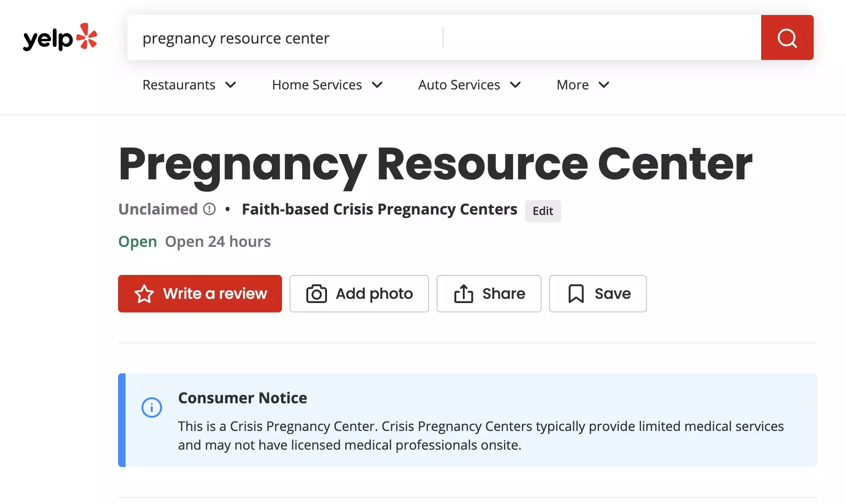Image resolution: width=846 pixels, height=504 pixels.
Task: Click the bookmark icon on Save
Action: [576, 294]
